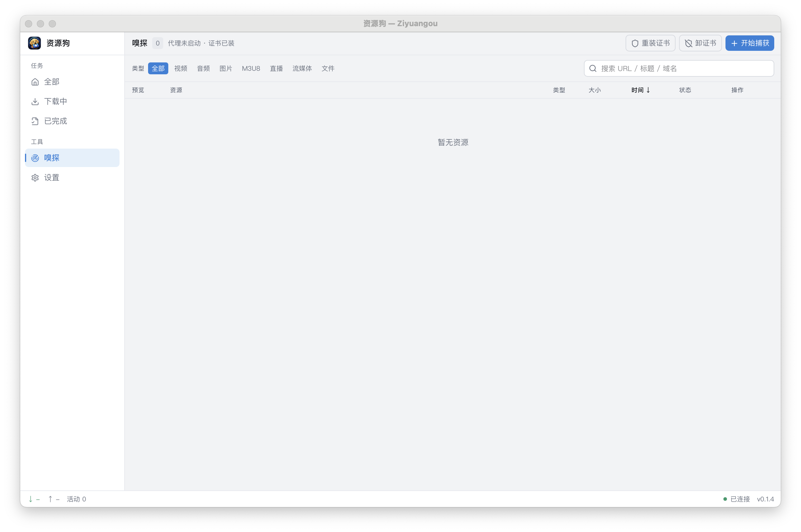Filter resources by 直播
This screenshot has width=801, height=532.
[276, 69]
